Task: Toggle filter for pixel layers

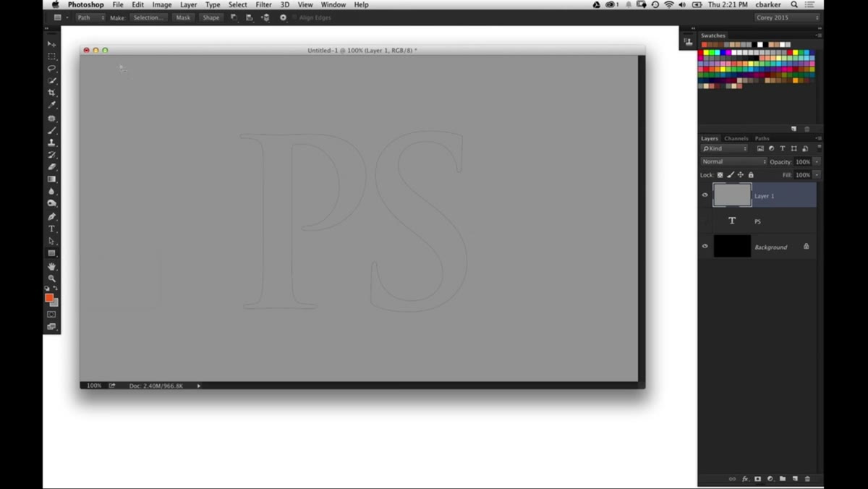Action: [760, 148]
